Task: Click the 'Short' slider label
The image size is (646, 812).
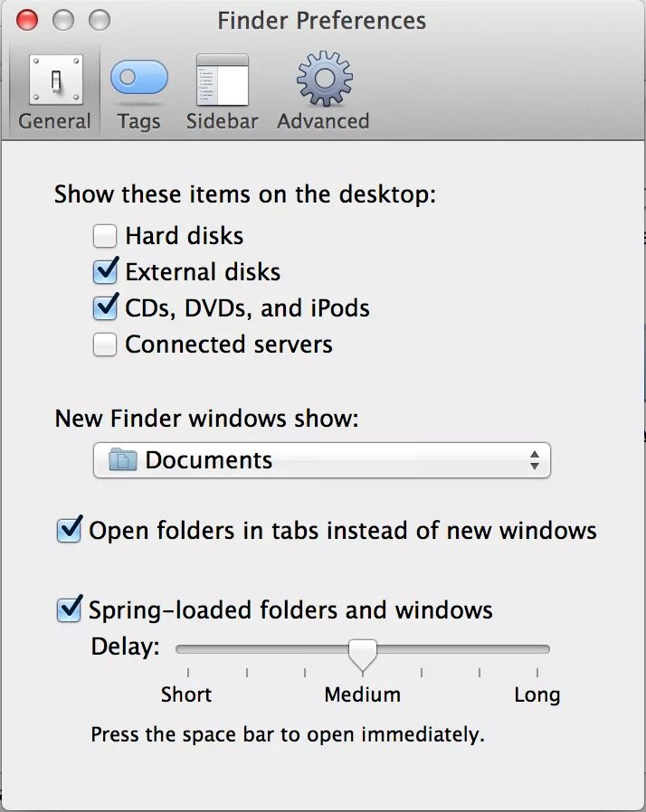Action: click(186, 695)
